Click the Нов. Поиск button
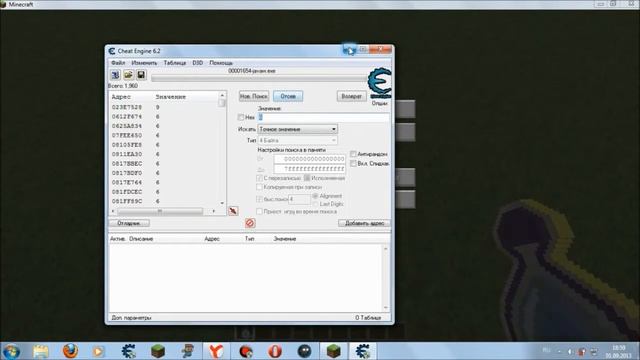Image resolution: width=640 pixels, height=360 pixels. tap(254, 96)
